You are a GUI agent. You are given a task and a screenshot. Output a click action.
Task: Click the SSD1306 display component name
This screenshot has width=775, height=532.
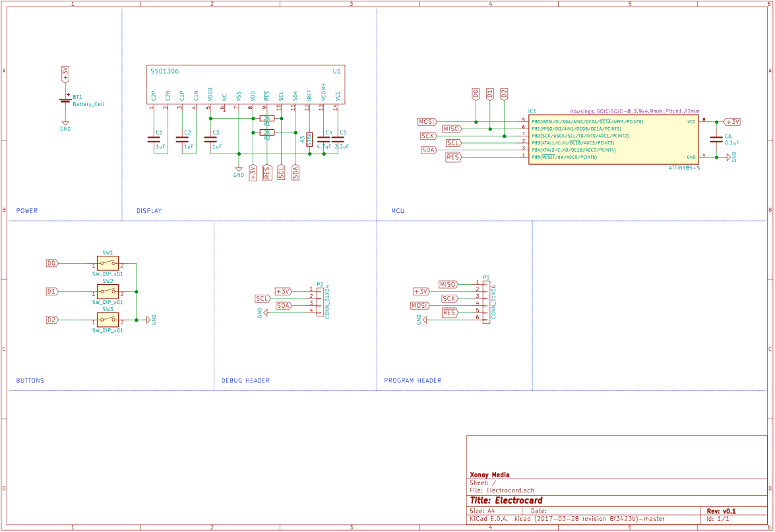point(164,71)
